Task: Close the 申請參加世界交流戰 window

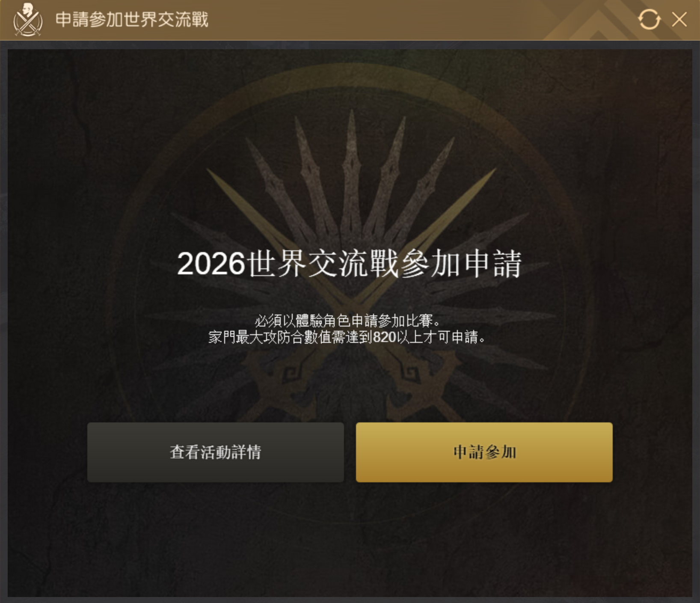Action: point(679,20)
